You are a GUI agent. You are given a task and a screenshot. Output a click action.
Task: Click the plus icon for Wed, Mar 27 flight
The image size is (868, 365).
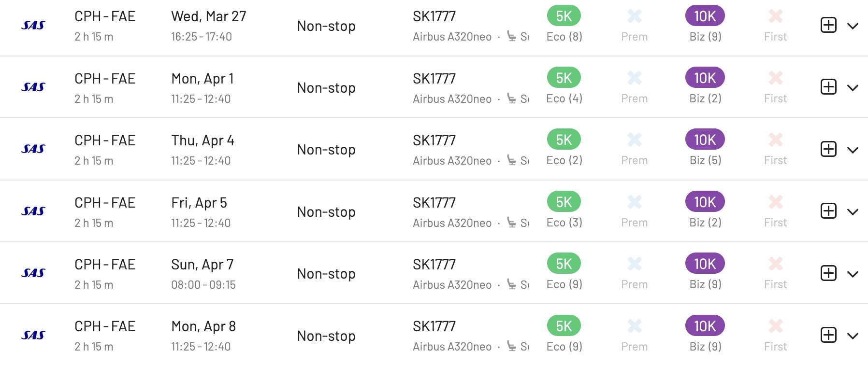(828, 25)
